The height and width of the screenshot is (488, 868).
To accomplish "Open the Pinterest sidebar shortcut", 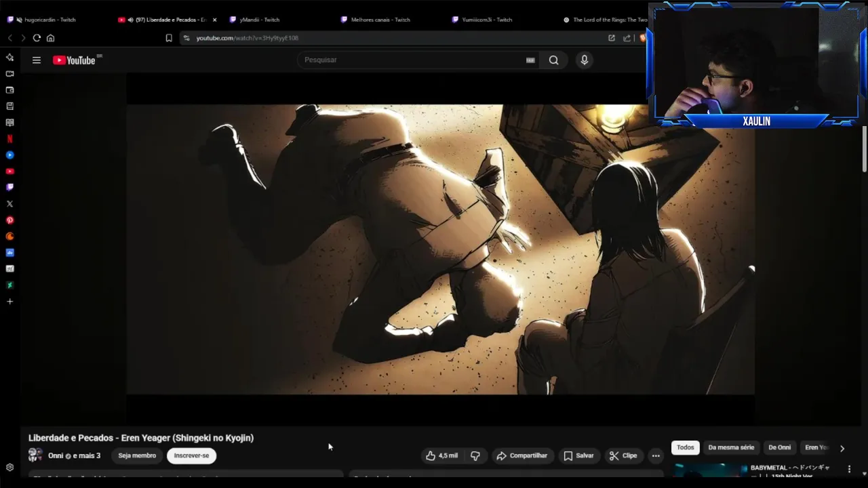I will point(9,220).
